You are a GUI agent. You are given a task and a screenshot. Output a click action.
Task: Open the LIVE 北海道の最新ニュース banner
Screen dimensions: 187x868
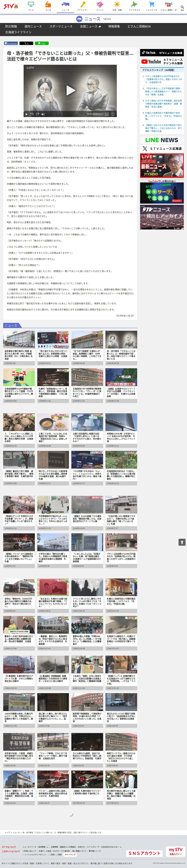pyautogui.click(x=162, y=166)
